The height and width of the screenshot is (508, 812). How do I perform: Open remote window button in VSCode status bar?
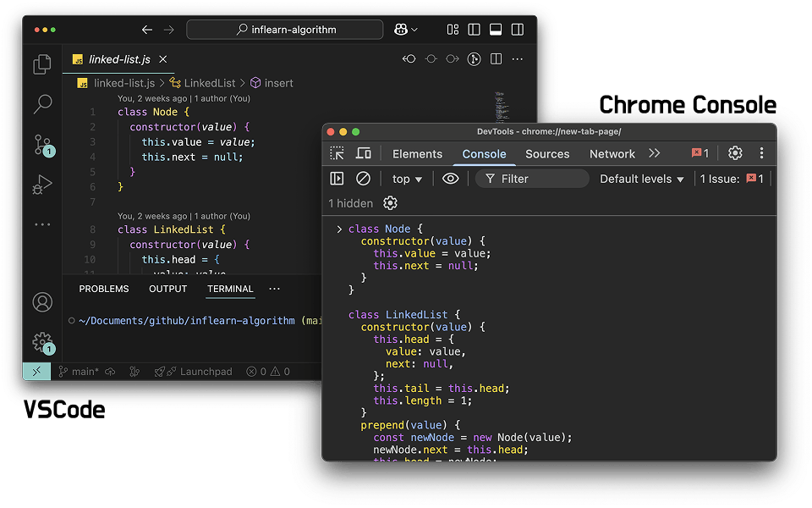[x=36, y=371]
